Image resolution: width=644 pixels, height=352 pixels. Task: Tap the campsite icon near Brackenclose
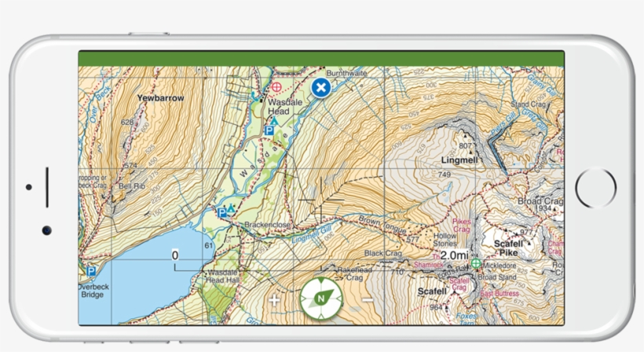click(231, 208)
